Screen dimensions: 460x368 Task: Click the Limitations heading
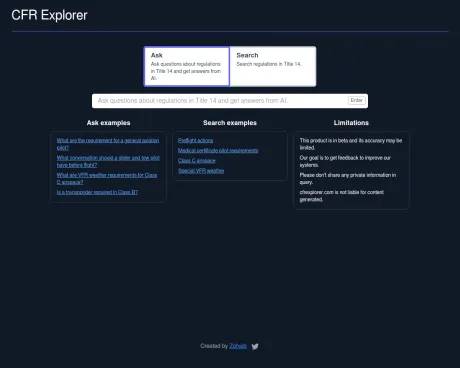coord(351,123)
